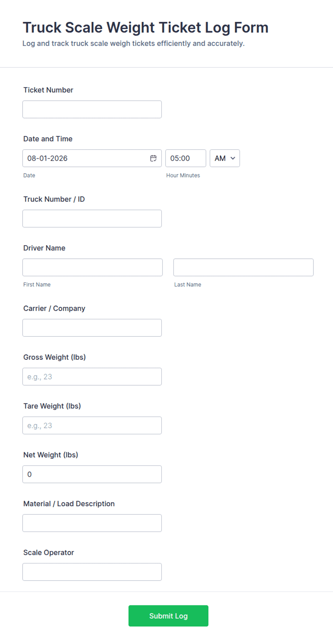The height and width of the screenshot is (644, 333).
Task: Click the Gross Weight (lbs) field
Action: click(x=92, y=377)
